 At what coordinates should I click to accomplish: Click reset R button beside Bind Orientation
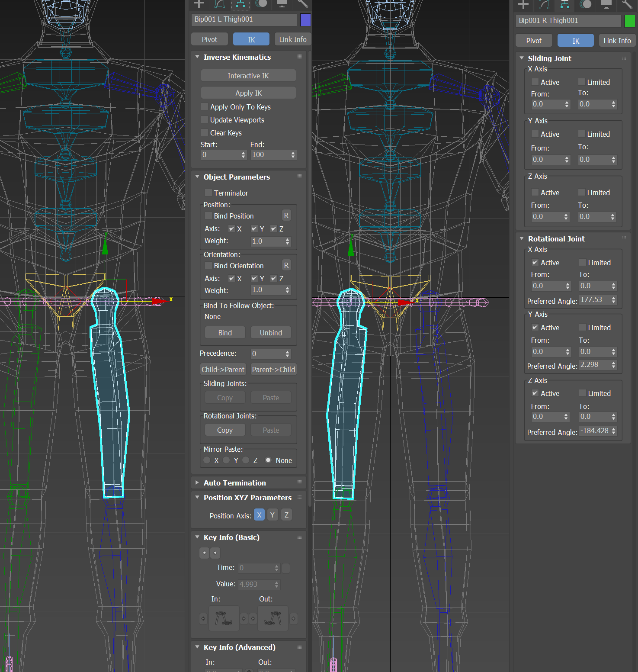tap(286, 265)
